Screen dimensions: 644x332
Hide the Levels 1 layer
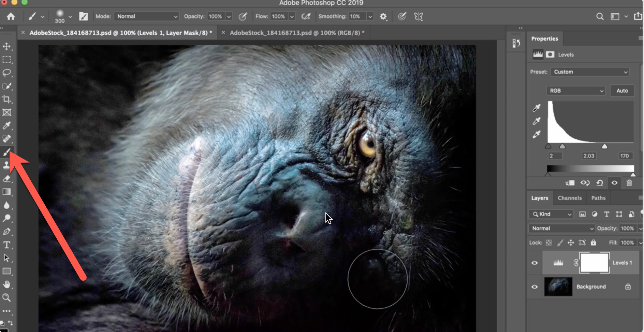point(535,263)
